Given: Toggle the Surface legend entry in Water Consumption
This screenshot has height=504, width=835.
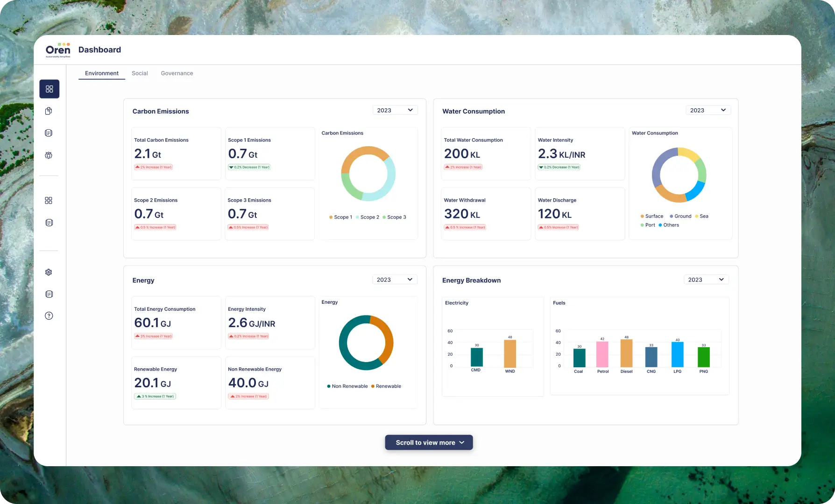Looking at the screenshot, I should click(x=651, y=216).
